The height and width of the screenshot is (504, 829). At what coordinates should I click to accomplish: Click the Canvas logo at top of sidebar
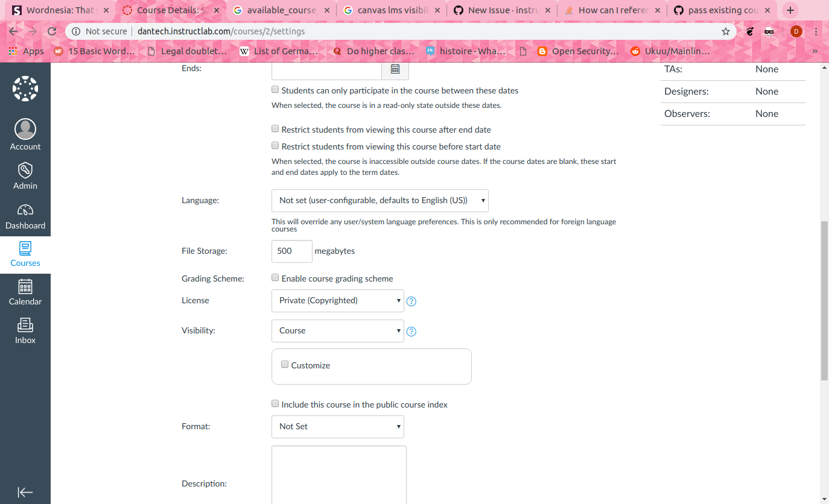pos(25,88)
